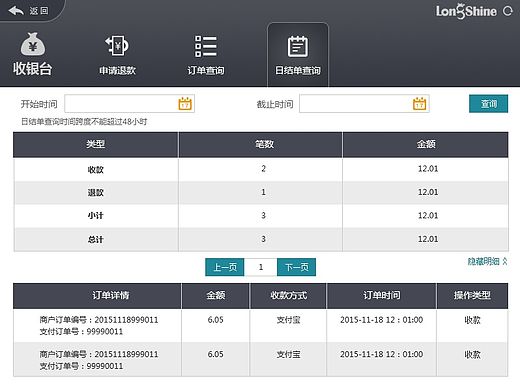Click count 2 in the 收款 row
This screenshot has width=520, height=390.
tap(264, 169)
